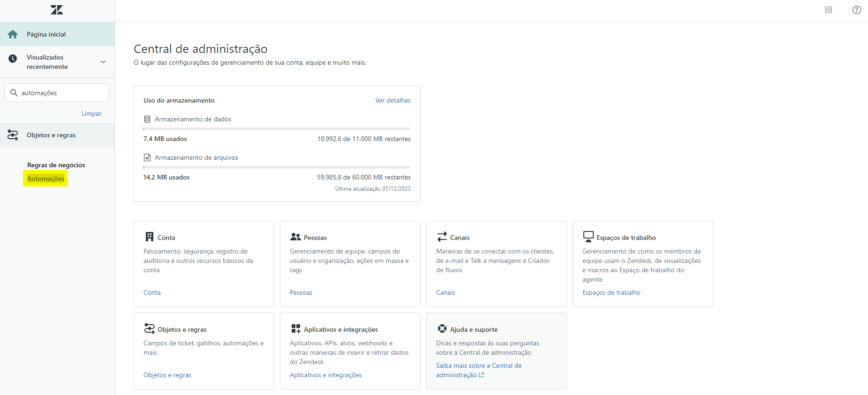
Task: Click the Conta building icon
Action: 150,237
